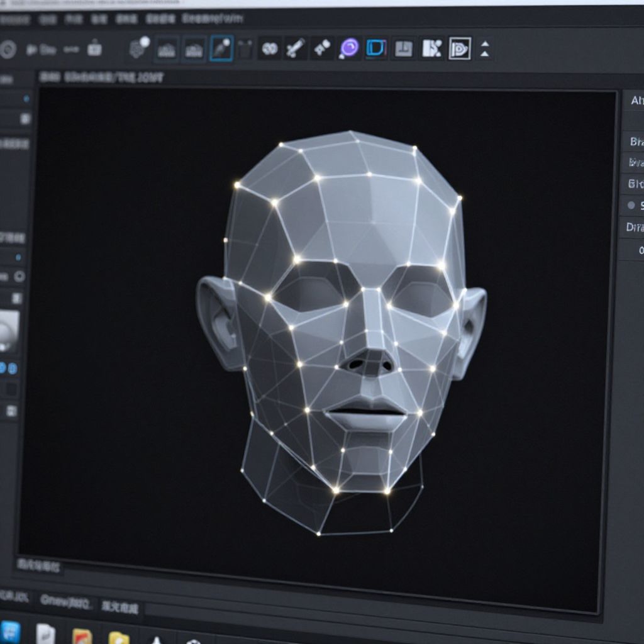Click the sphere material preview in the left panel
This screenshot has height=644, width=644.
click(x=8, y=331)
